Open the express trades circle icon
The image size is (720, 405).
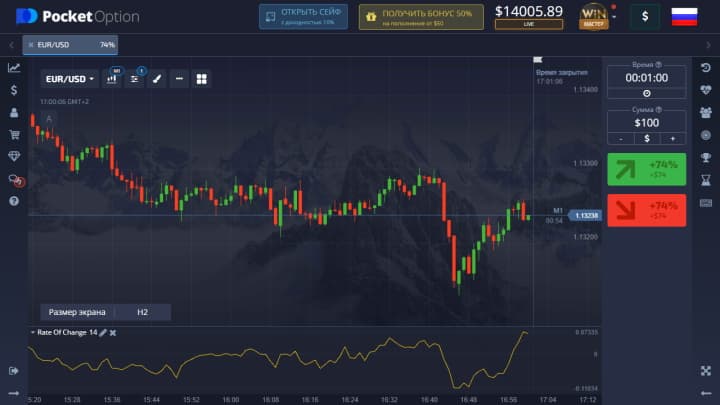tap(706, 135)
